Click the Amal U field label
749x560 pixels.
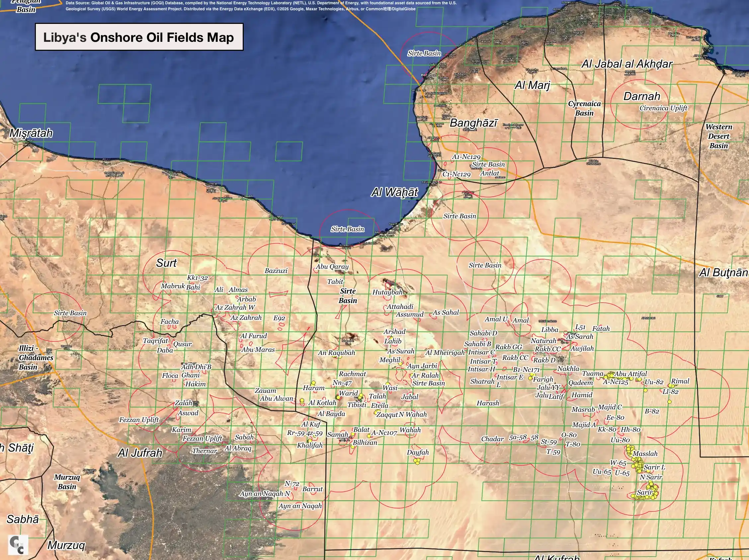coord(496,319)
